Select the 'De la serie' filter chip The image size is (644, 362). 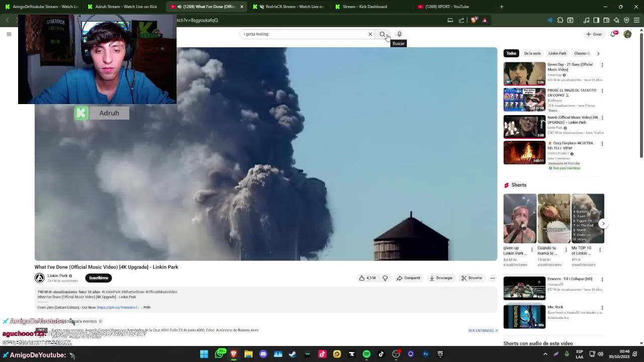(532, 53)
